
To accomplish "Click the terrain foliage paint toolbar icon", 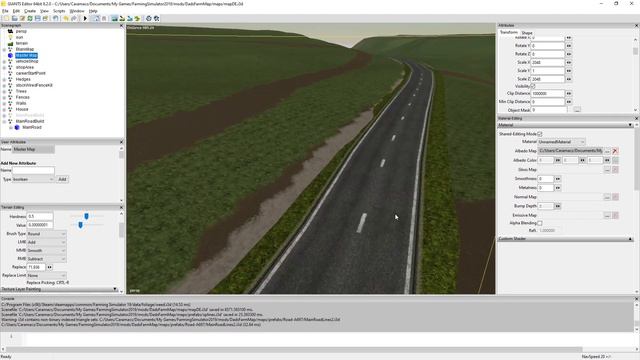I will [130, 18].
